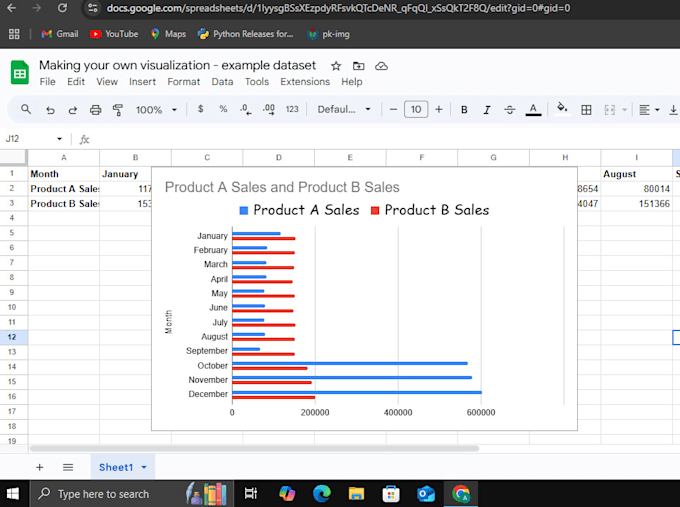The height and width of the screenshot is (507, 680).
Task: Star this spreadsheet document
Action: coord(336,66)
